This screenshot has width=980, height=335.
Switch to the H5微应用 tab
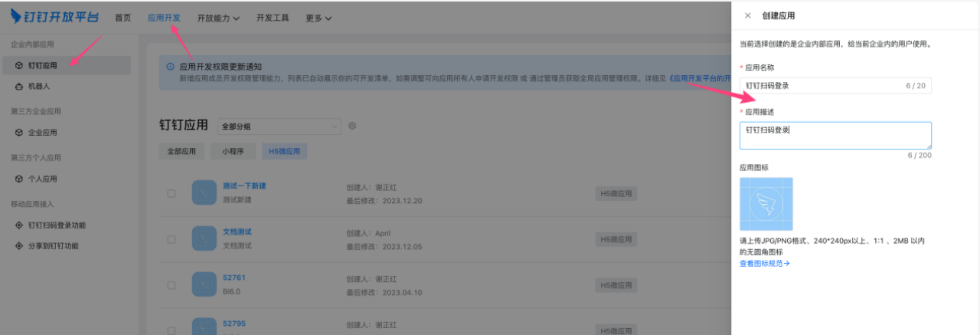(x=284, y=151)
